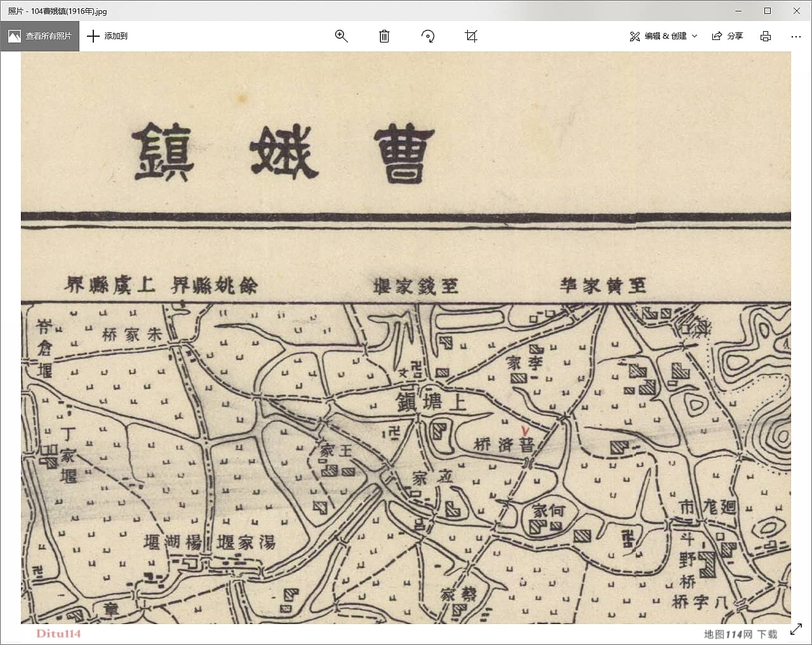The height and width of the screenshot is (645, 812).
Task: Click the plus icon next to 添加到
Action: 93,36
